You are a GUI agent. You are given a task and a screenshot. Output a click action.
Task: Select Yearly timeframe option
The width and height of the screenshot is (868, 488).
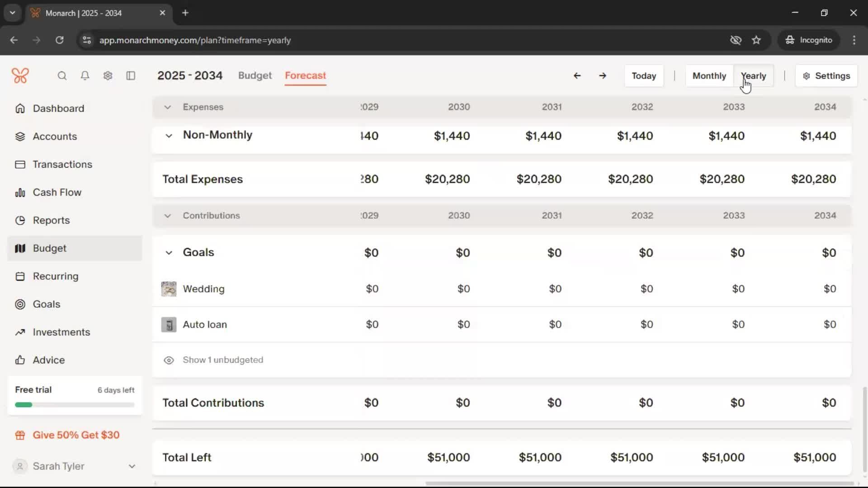coord(753,75)
